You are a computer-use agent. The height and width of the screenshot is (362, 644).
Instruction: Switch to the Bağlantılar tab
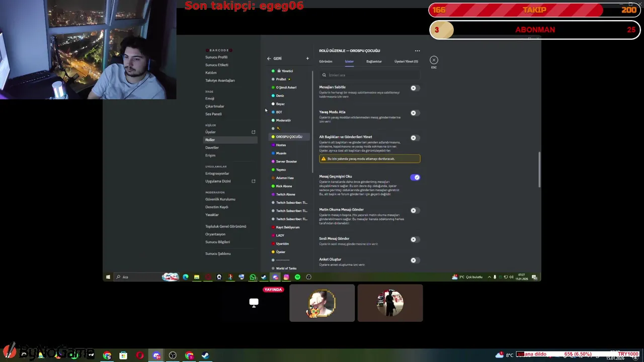coord(374,61)
